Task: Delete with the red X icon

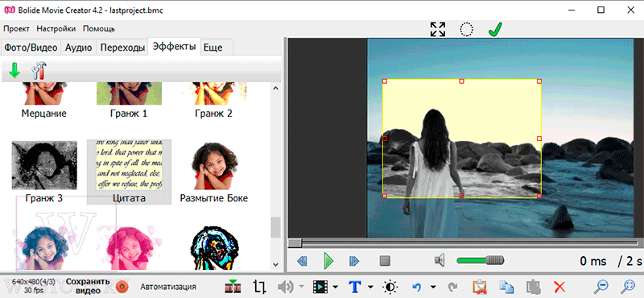Action: (x=559, y=287)
